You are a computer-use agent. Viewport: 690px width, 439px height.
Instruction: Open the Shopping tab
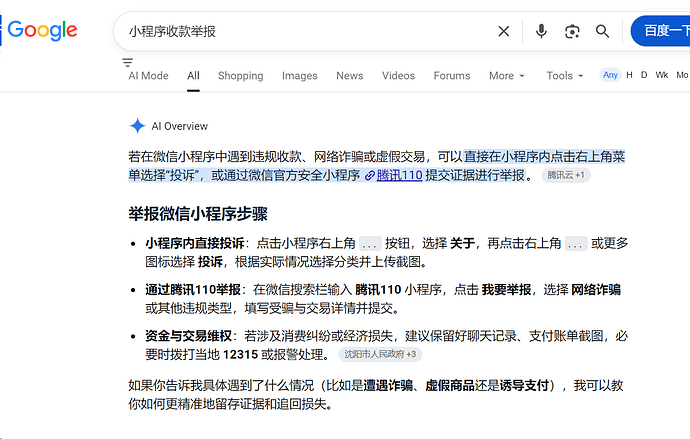point(240,76)
